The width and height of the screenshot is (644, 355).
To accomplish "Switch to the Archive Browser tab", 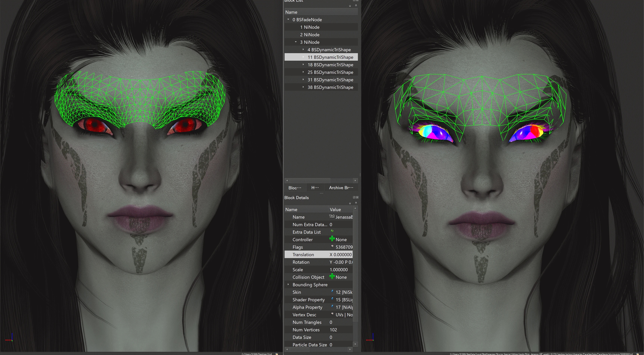I will click(x=341, y=188).
